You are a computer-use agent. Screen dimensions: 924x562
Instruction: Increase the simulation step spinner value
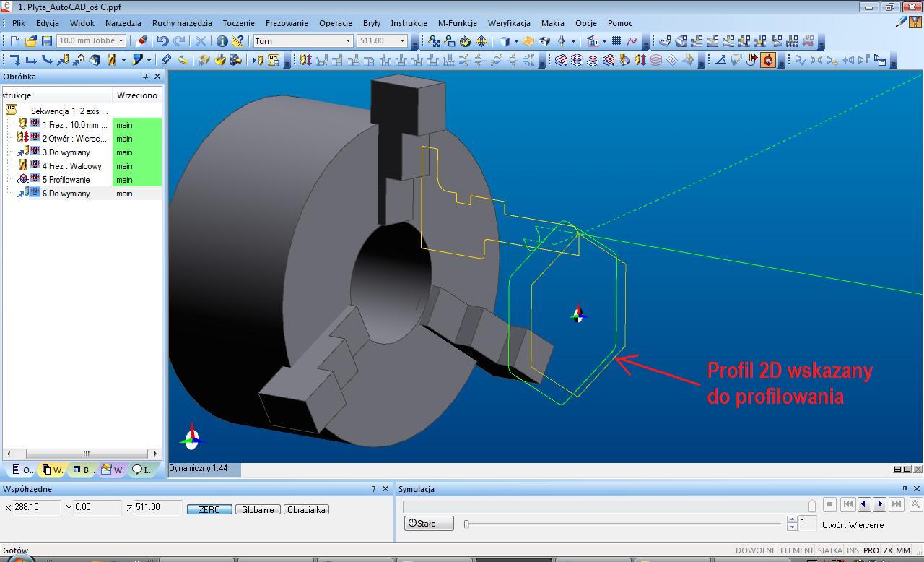click(792, 519)
